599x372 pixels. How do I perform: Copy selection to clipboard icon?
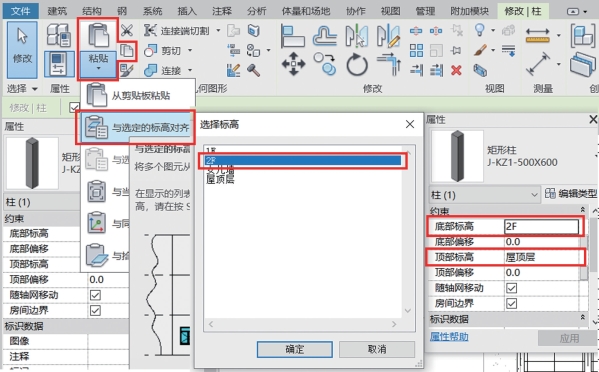click(x=127, y=50)
